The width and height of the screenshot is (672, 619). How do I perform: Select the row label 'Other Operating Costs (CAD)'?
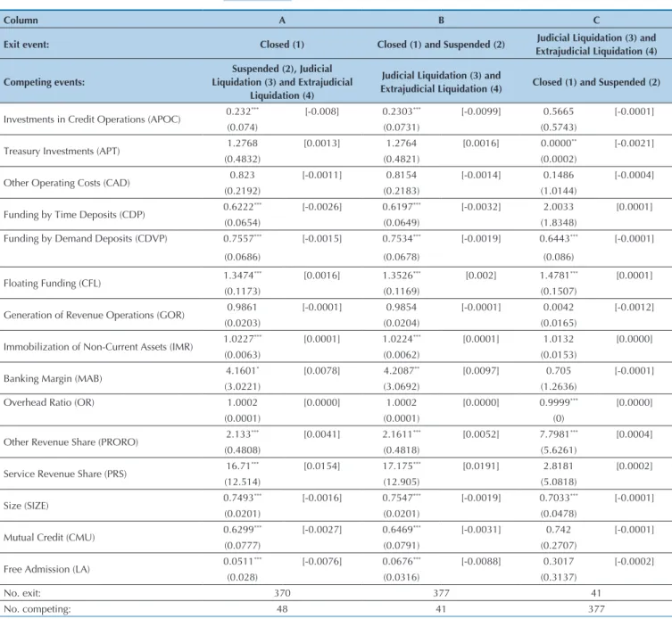[x=66, y=183]
